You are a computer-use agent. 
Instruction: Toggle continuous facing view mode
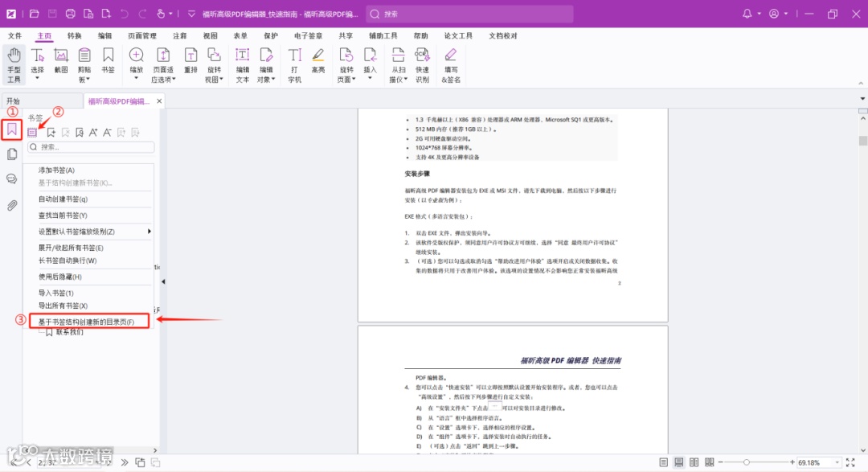click(709, 462)
